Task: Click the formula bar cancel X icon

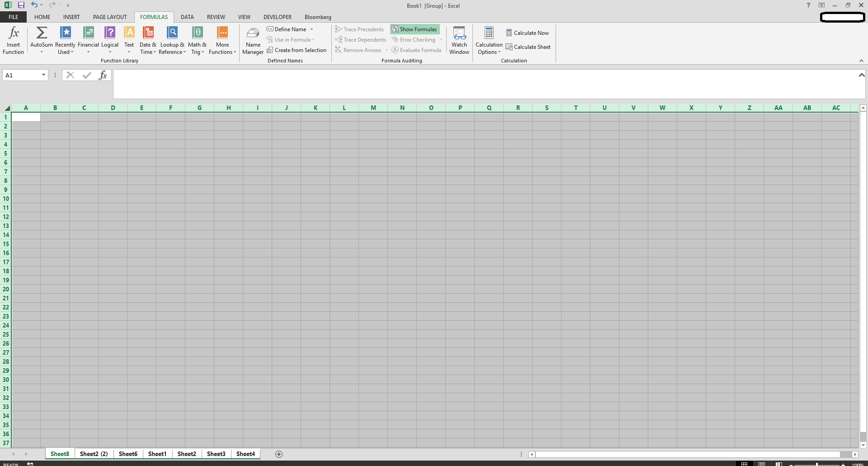Action: click(70, 75)
